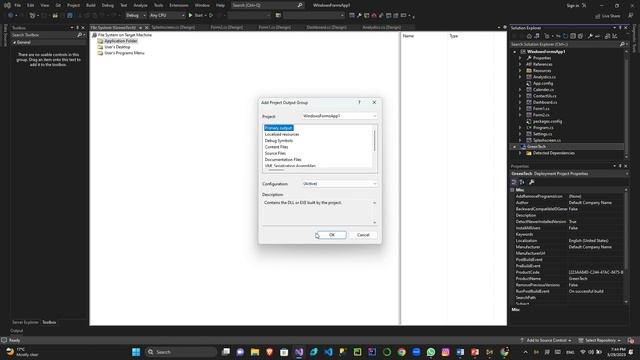This screenshot has height=360, width=640.
Task: Open the Extensions menu
Action: [179, 5]
